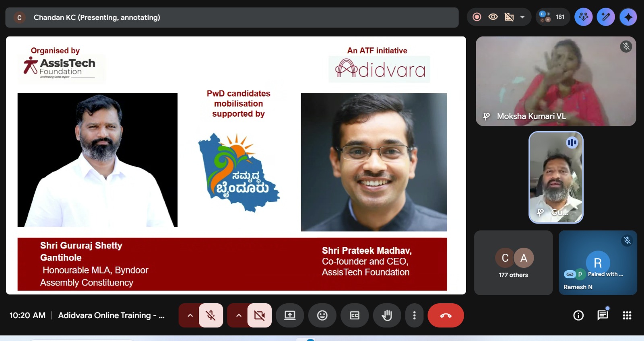Select Moksha Kumari VL video tile
This screenshot has height=341, width=644.
pos(555,81)
